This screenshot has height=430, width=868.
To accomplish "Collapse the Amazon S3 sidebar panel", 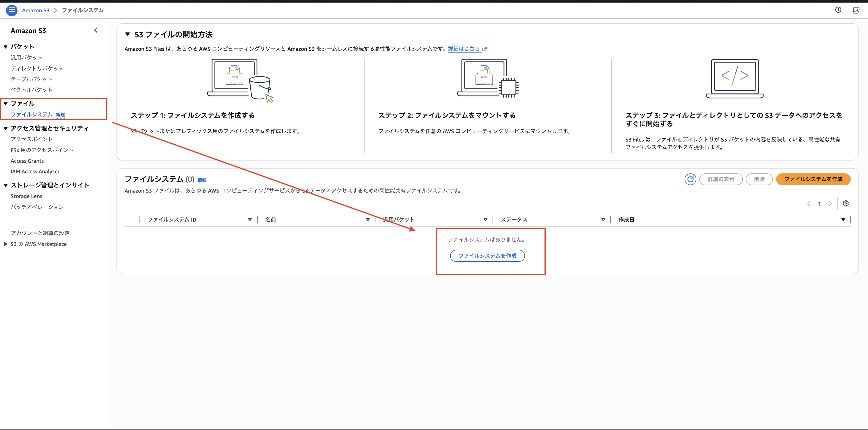I will click(x=96, y=30).
